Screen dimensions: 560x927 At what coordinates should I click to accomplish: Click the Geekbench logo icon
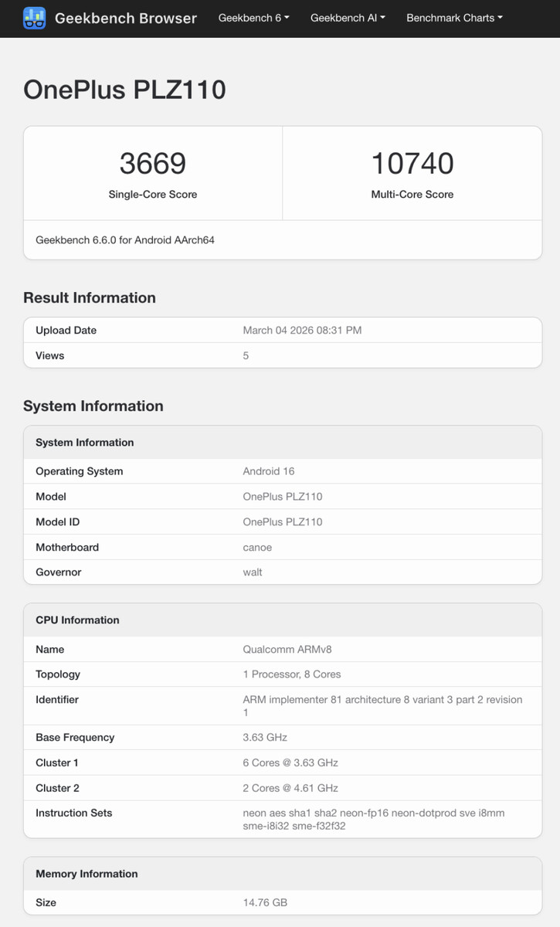pos(35,18)
